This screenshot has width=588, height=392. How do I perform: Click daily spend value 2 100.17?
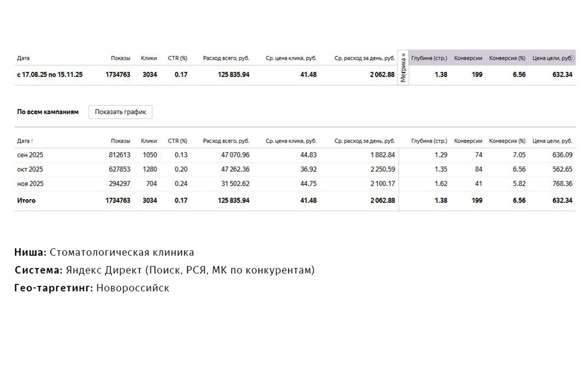[383, 184]
